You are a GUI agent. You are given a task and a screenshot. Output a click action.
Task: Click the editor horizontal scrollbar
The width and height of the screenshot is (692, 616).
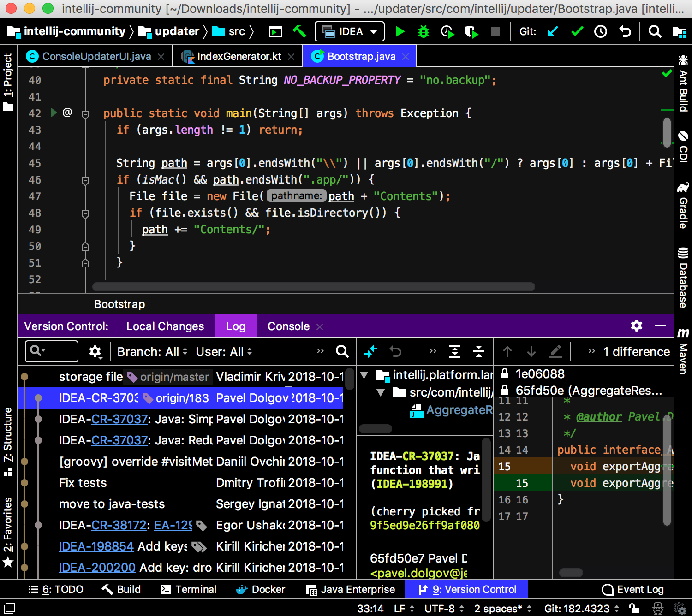tap(314, 287)
